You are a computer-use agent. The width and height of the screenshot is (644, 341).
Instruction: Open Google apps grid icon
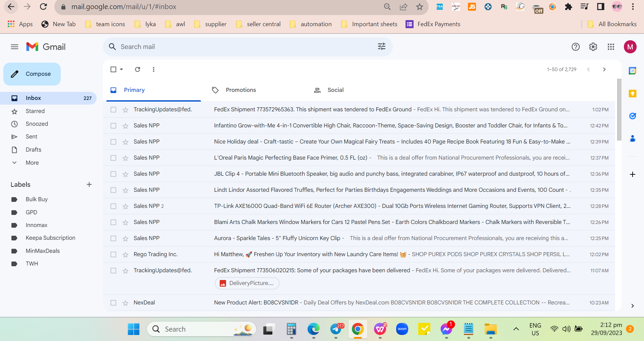click(611, 47)
